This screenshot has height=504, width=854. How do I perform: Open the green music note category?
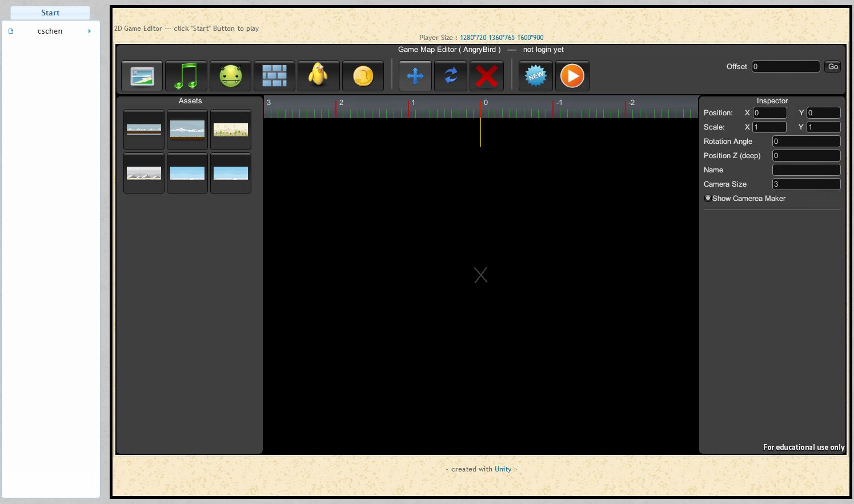tap(186, 76)
